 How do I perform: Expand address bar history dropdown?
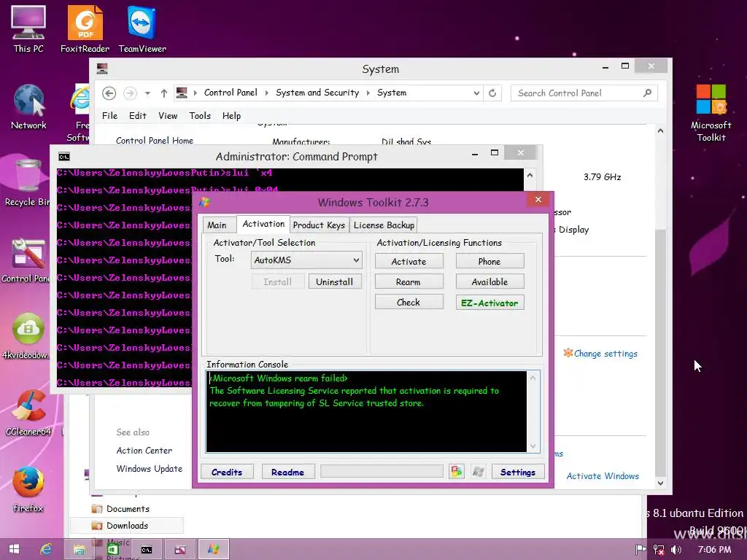click(x=476, y=93)
